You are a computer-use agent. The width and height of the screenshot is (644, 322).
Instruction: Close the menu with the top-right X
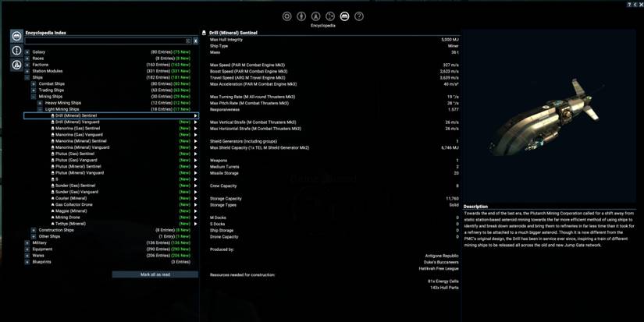pos(641,5)
